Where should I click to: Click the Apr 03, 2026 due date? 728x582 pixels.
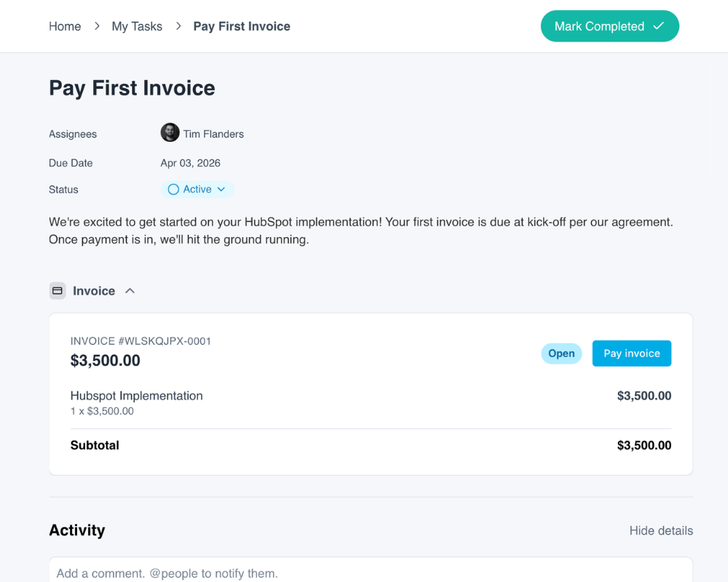[x=190, y=163]
